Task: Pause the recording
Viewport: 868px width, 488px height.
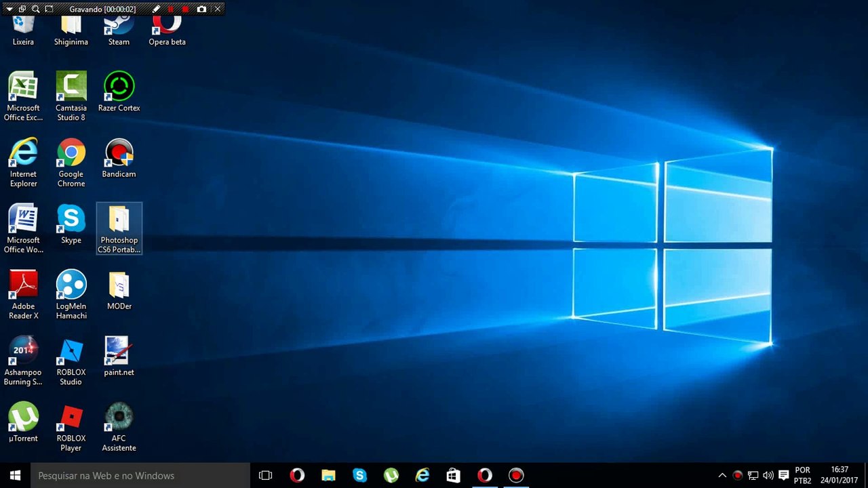Action: 171,9
